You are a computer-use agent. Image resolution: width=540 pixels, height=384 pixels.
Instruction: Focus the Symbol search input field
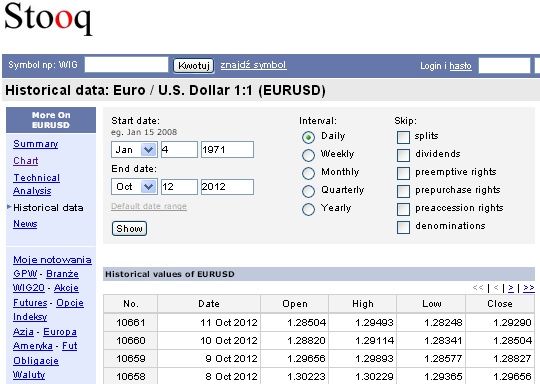coord(126,65)
